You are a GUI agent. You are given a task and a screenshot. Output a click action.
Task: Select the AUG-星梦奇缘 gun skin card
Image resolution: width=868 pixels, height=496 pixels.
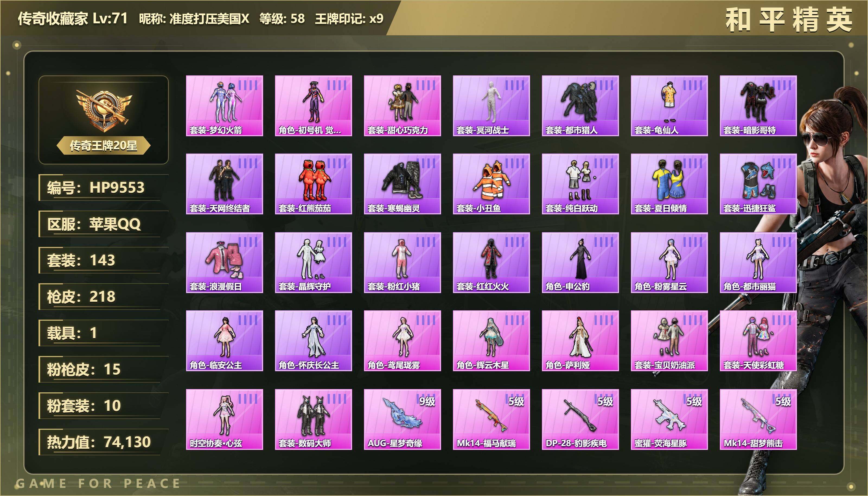tap(402, 419)
